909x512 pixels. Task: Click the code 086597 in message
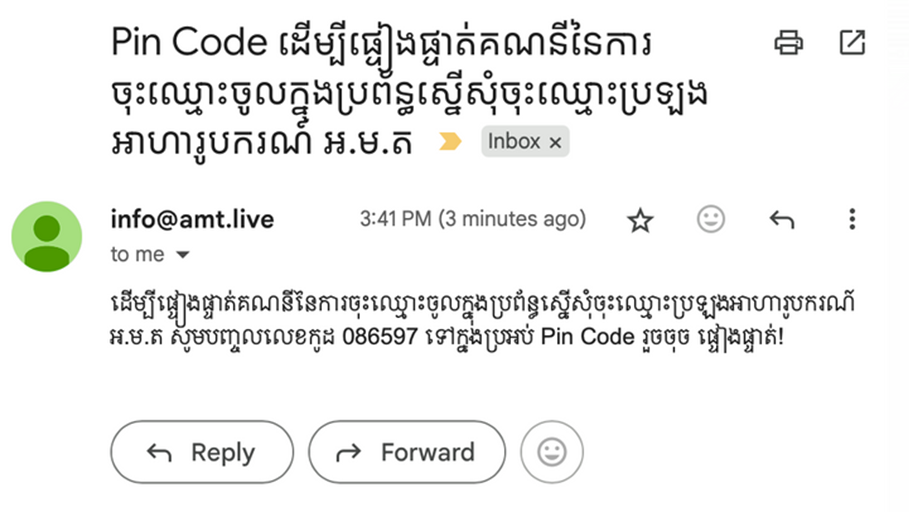[x=379, y=337]
